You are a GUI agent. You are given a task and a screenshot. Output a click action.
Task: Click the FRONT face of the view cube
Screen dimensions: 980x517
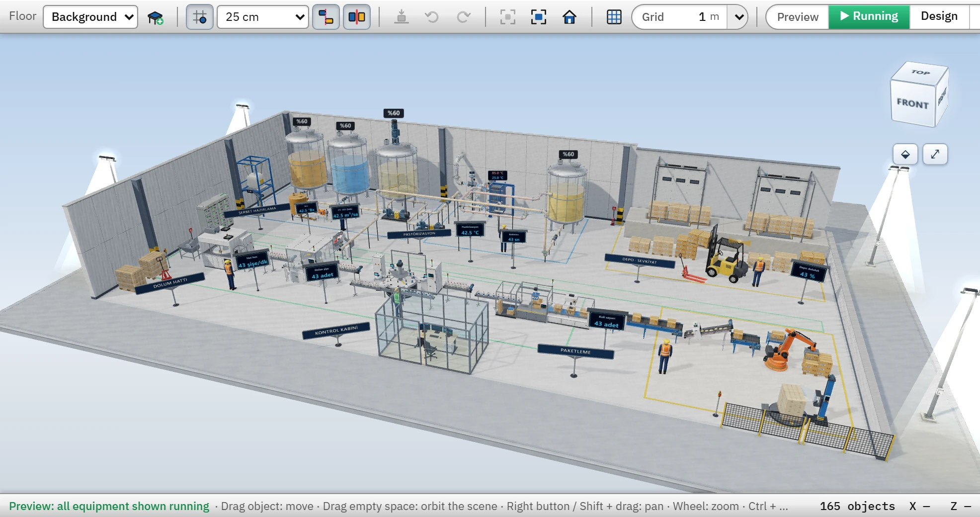(913, 103)
